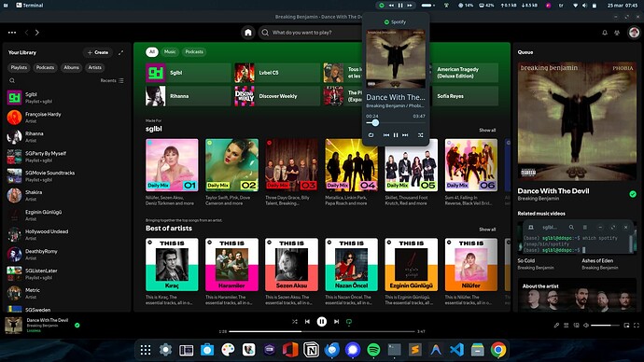Launch Visual Studio Code from the dock
This screenshot has width=644, height=362.
[x=456, y=350]
